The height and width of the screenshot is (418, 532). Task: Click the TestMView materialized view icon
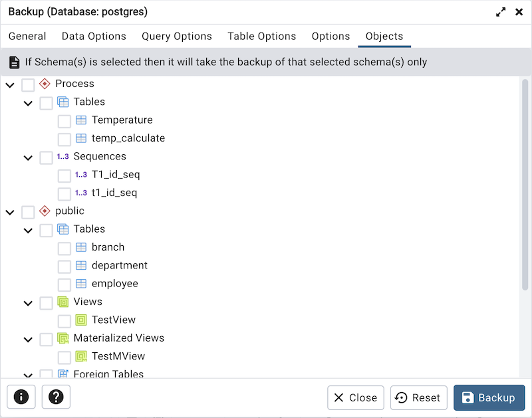tap(80, 356)
